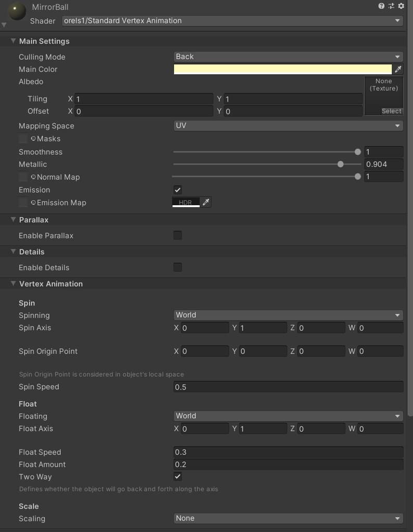Image resolution: width=413 pixels, height=532 pixels.
Task: Click the HDR emission color field
Action: 186,203
